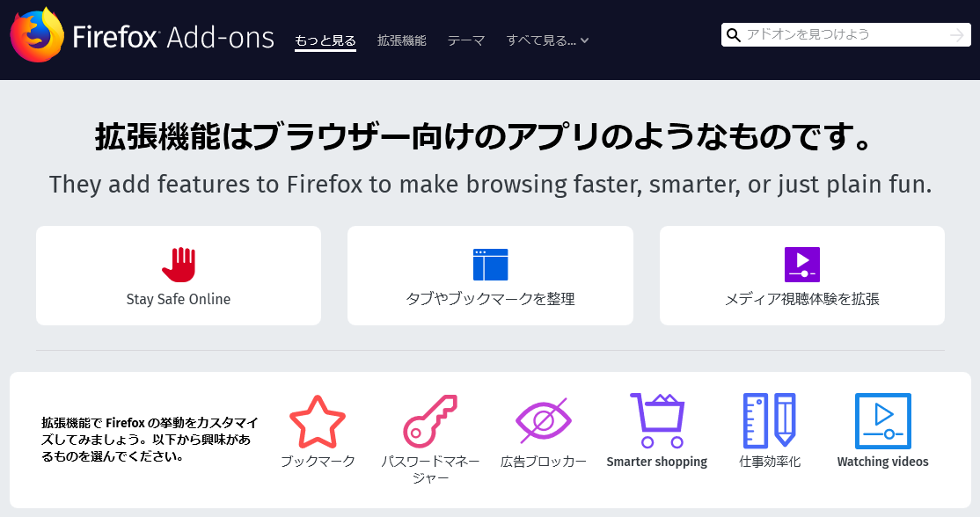Click the purple media player icon
This screenshot has width=980, height=517.
(x=802, y=265)
